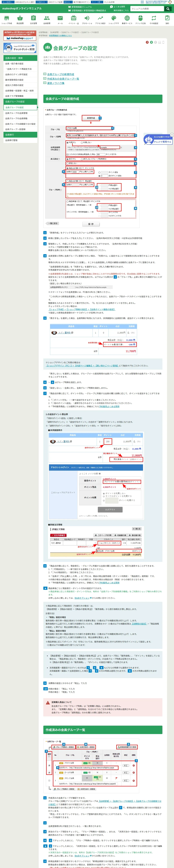The image size is (174, 868).
Task: Click the gray F plan badge
Action: click(x=155, y=42)
